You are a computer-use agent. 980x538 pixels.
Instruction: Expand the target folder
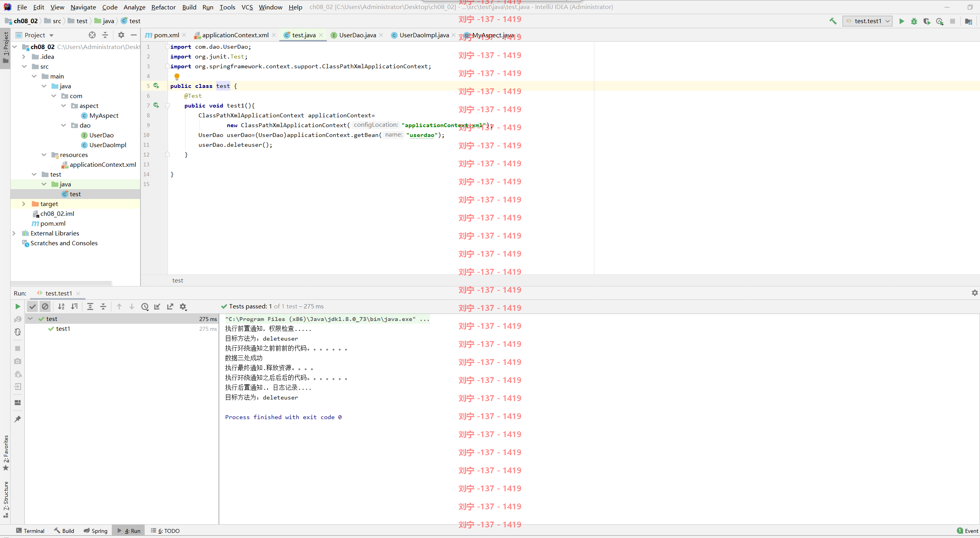[x=24, y=204]
